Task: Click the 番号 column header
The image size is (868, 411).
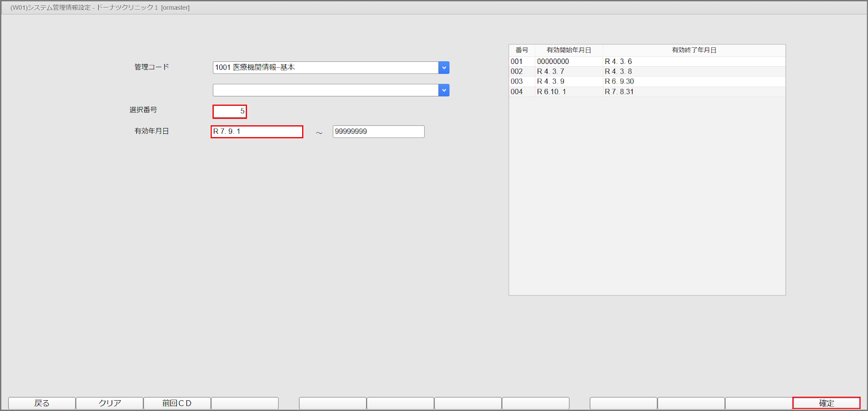Action: pyautogui.click(x=522, y=50)
